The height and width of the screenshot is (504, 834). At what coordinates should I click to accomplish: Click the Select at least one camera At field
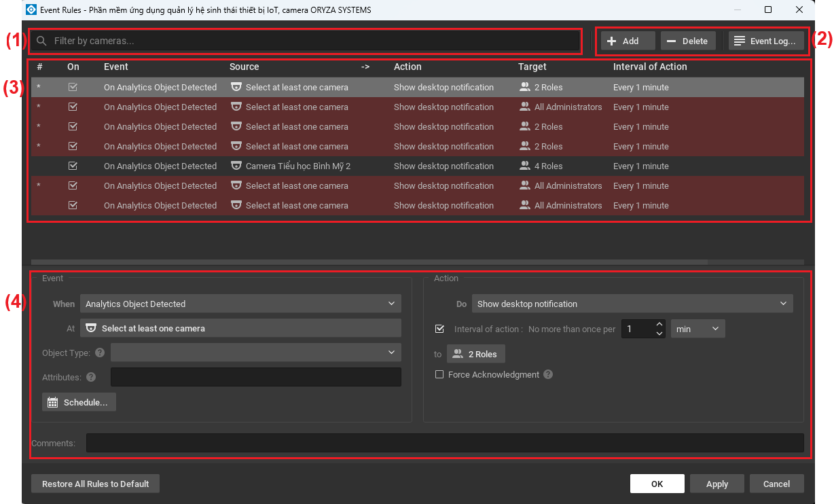coord(240,328)
